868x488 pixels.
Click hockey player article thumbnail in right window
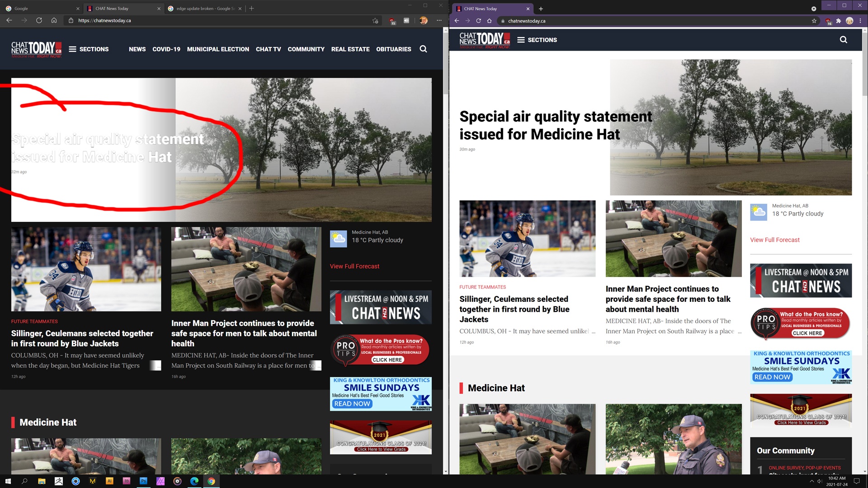[x=527, y=239]
